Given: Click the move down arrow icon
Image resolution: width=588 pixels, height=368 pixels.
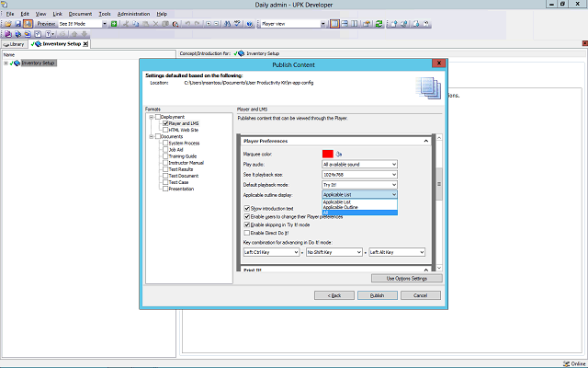Looking at the screenshot, I should (x=84, y=34).
